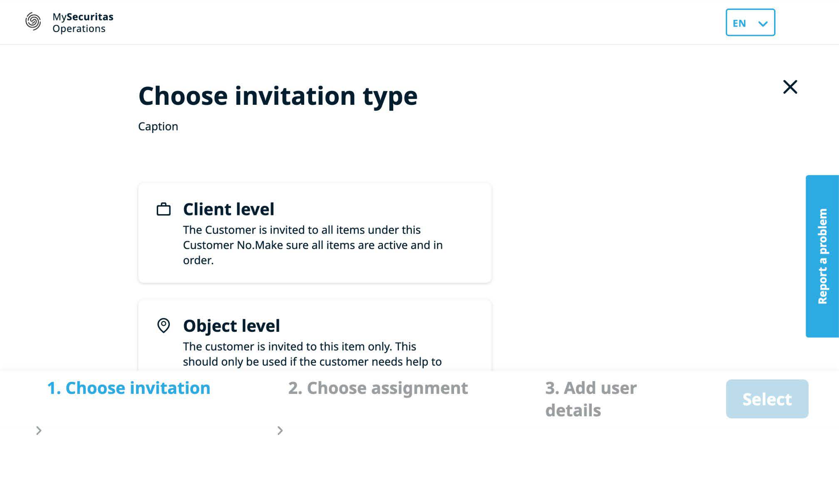Click the Caption text under the heading
839x504 pixels.
158,126
